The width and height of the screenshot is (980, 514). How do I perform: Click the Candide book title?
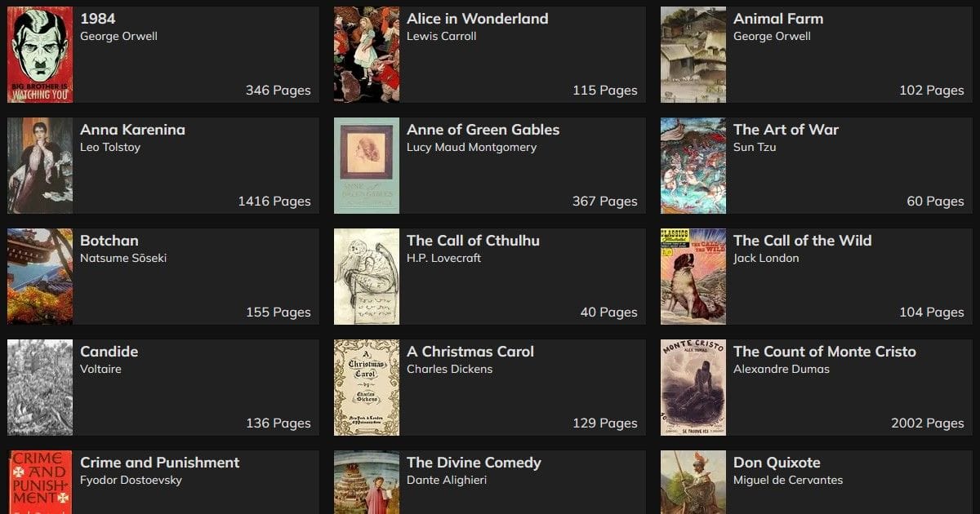[109, 352]
